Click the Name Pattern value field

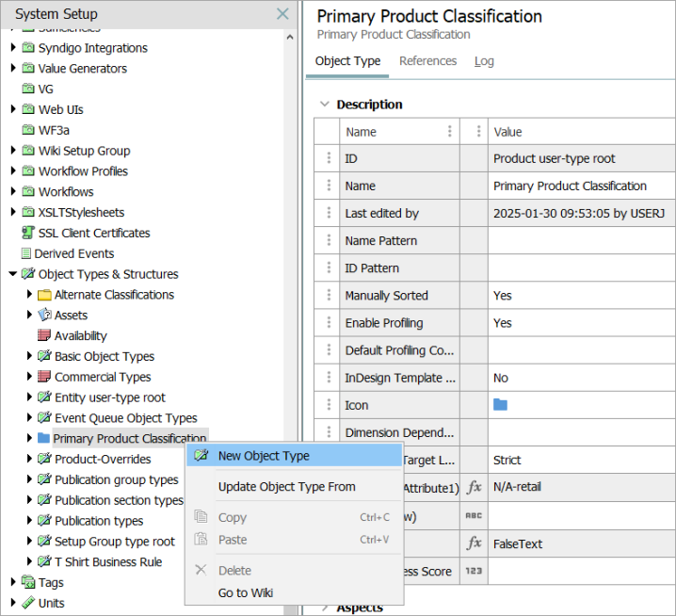click(580, 241)
